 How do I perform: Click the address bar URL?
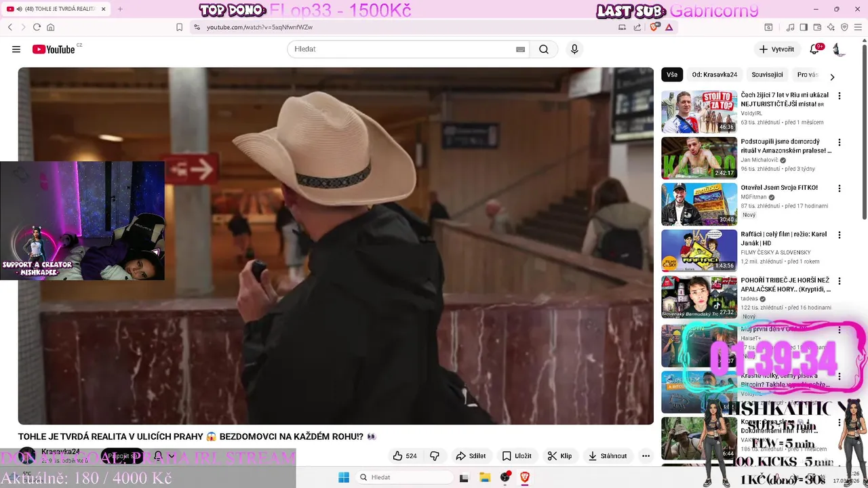pos(259,27)
